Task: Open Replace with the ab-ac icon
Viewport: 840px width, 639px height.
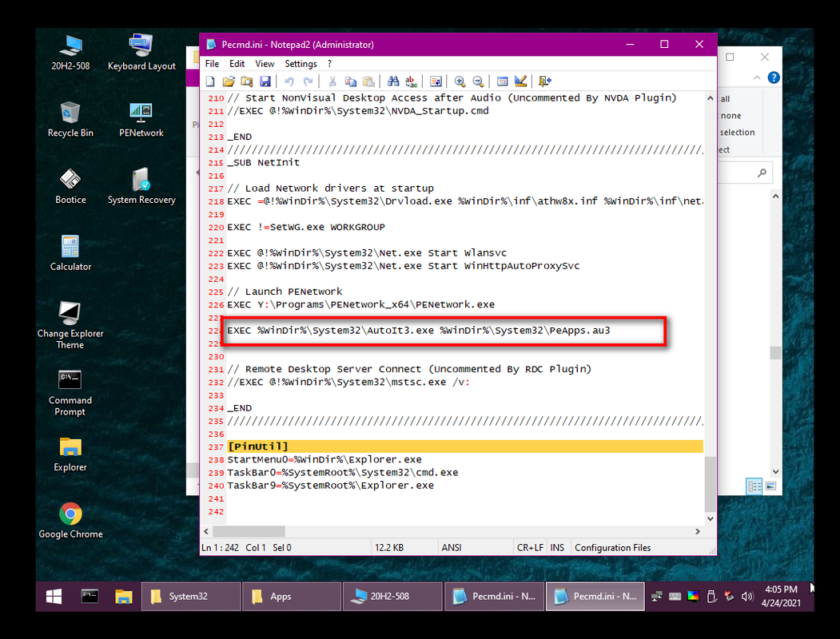Action: (412, 81)
